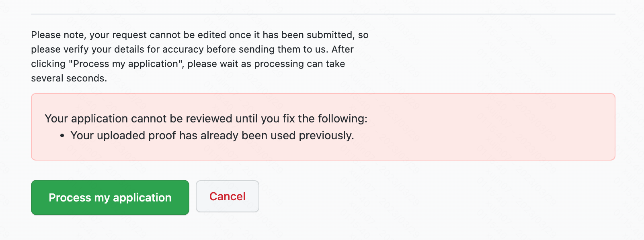Click the green Process my application button
Viewport: 644px width, 240px height.
(x=110, y=197)
